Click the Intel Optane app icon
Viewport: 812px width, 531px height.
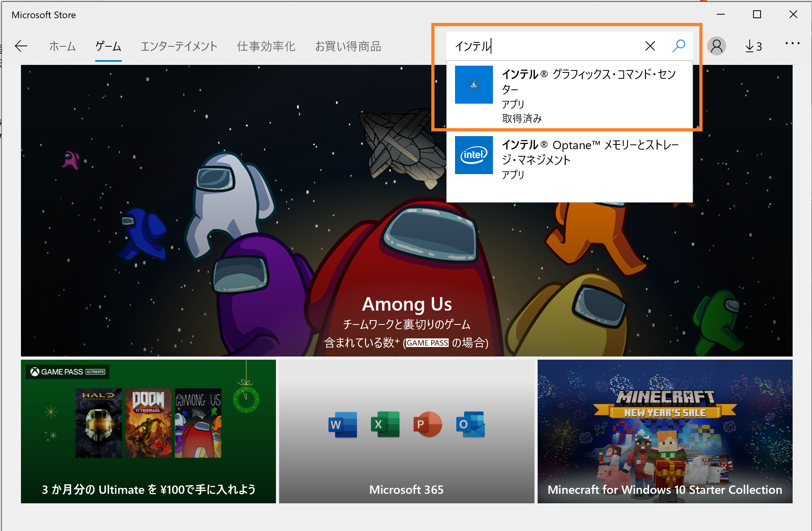pyautogui.click(x=474, y=155)
